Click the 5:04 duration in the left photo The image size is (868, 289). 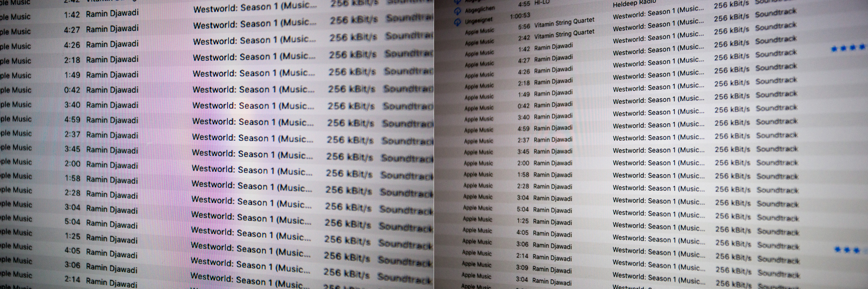pyautogui.click(x=72, y=222)
